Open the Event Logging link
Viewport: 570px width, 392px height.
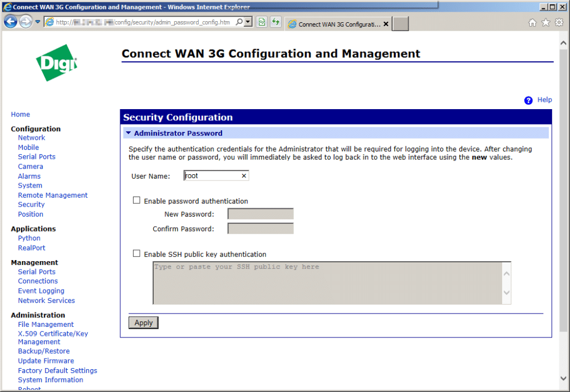point(41,291)
